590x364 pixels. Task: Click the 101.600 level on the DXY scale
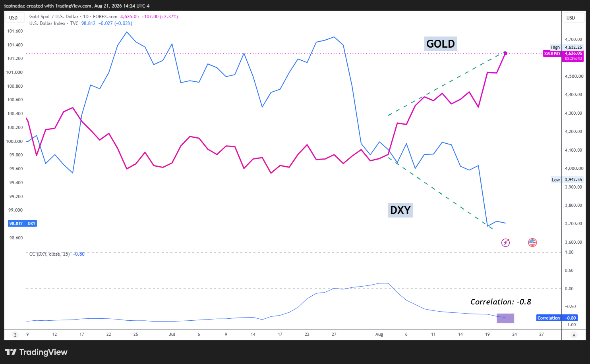click(x=15, y=31)
